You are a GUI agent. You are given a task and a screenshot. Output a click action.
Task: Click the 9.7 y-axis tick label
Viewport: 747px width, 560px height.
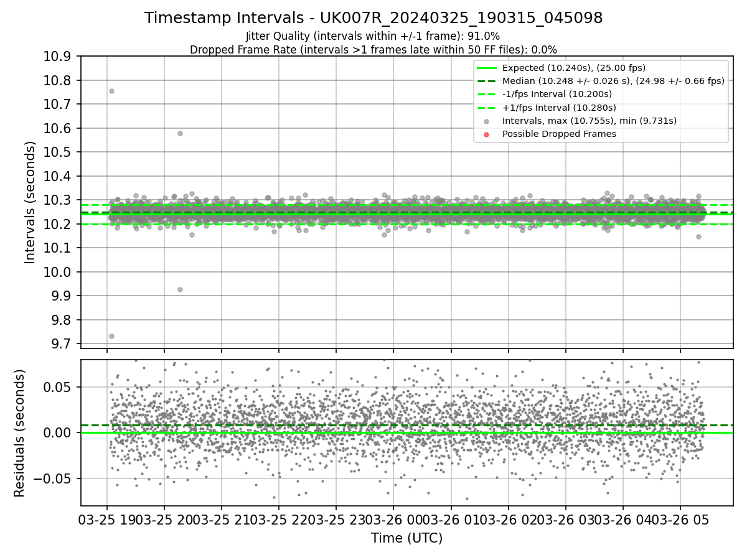coord(62,344)
